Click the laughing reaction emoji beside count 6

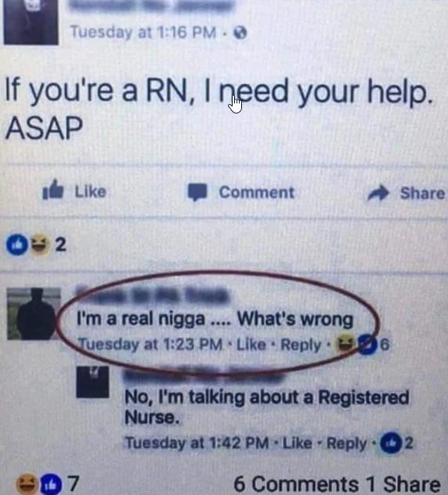tap(345, 344)
